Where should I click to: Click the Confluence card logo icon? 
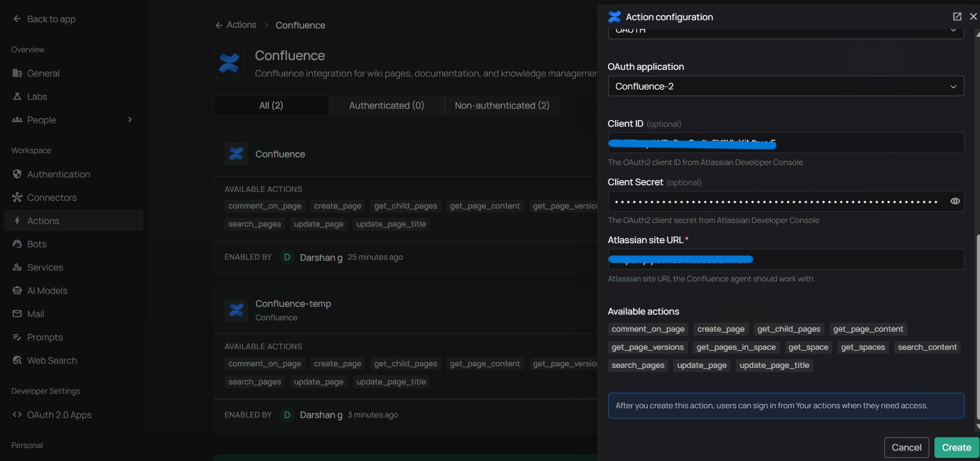pyautogui.click(x=236, y=154)
